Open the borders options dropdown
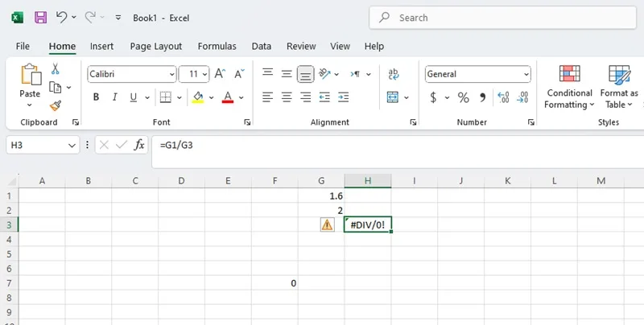The height and width of the screenshot is (325, 644). [x=179, y=97]
